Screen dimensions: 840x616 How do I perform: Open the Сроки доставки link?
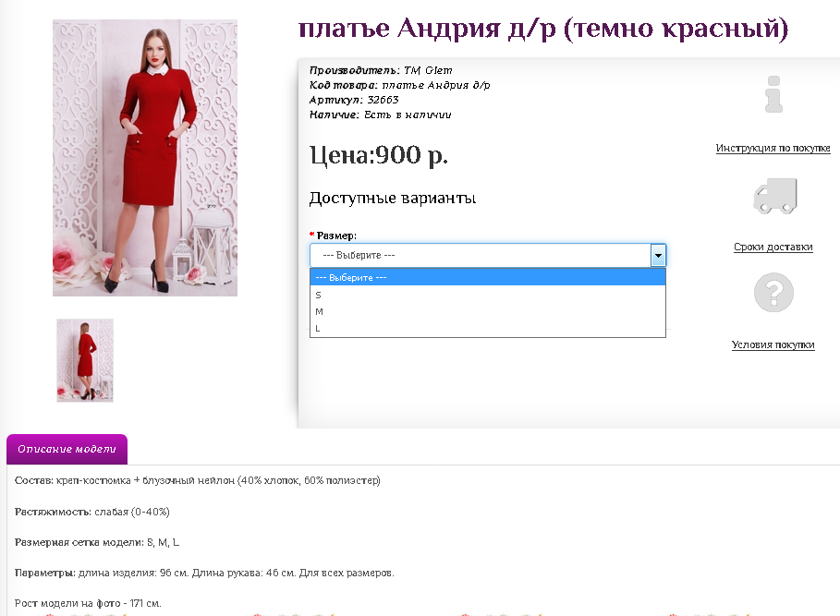click(773, 247)
